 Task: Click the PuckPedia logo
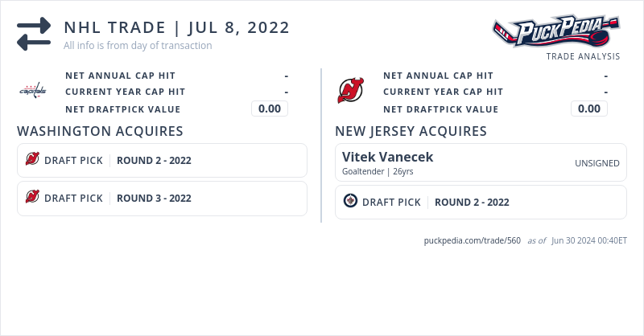[555, 32]
